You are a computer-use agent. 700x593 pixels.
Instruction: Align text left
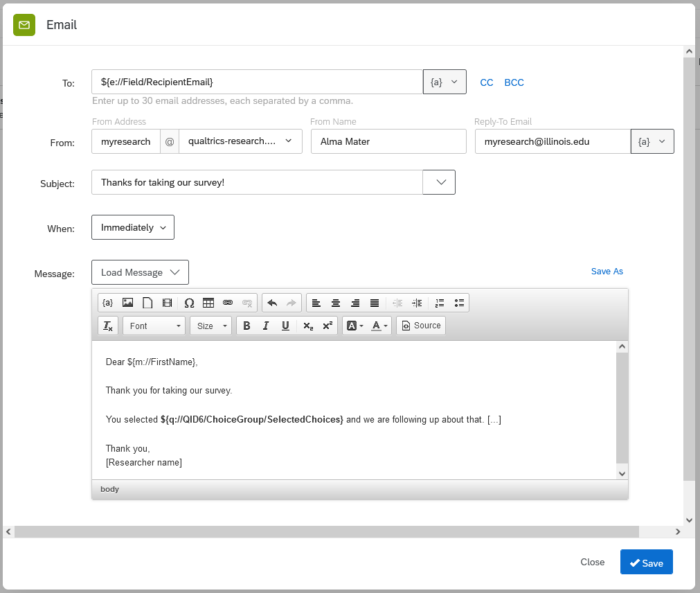pyautogui.click(x=316, y=303)
